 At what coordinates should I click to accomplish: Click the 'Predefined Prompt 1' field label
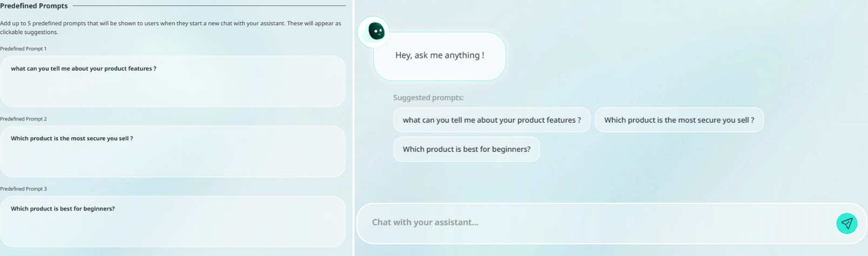point(23,49)
